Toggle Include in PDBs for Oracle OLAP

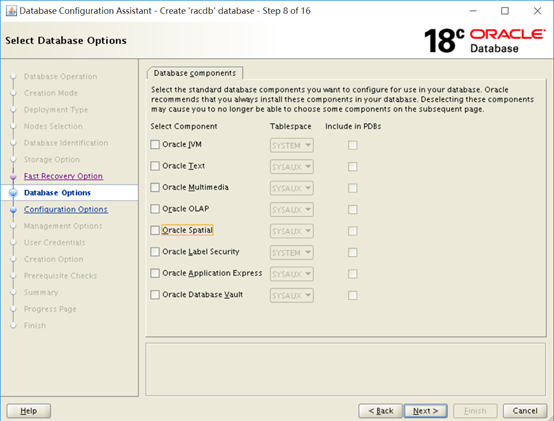pyautogui.click(x=353, y=210)
